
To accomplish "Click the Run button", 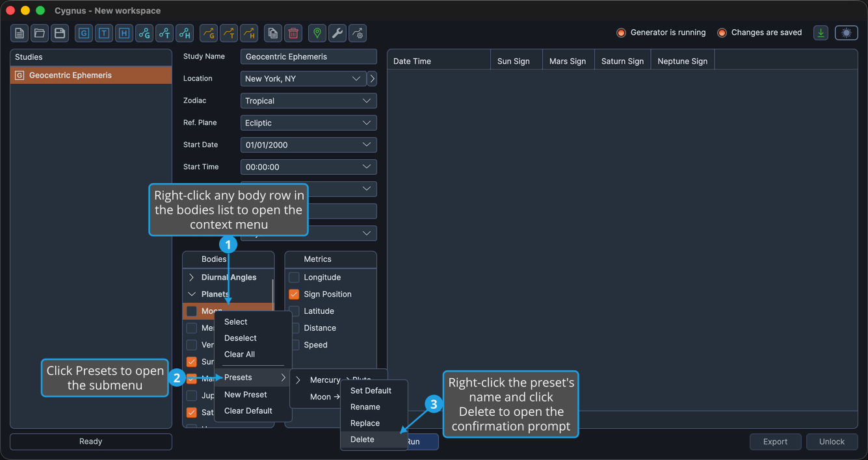I will click(423, 442).
